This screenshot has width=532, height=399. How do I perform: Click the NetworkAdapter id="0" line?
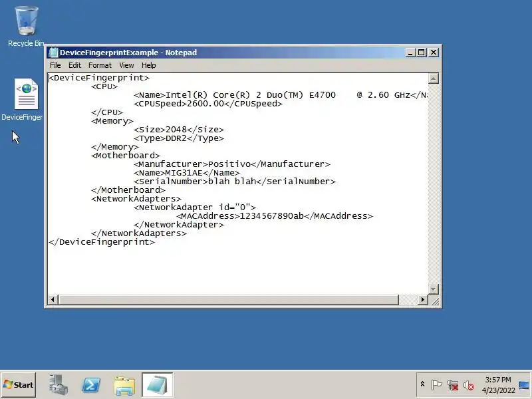(195, 207)
